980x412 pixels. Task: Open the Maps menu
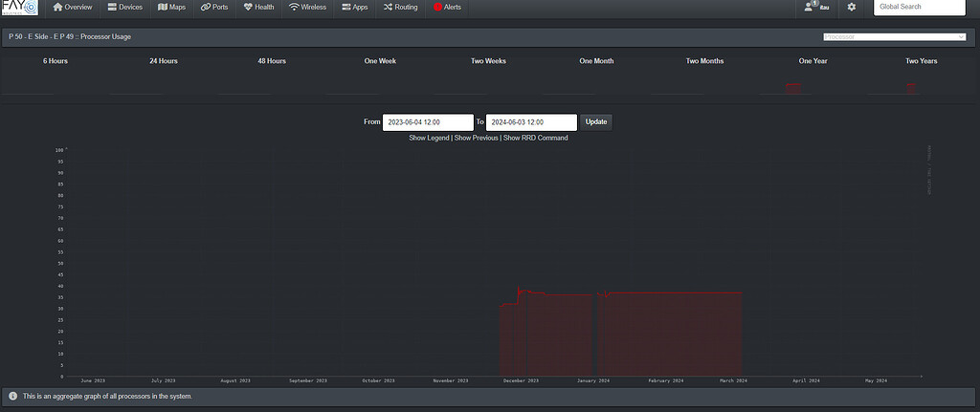pyautogui.click(x=172, y=8)
